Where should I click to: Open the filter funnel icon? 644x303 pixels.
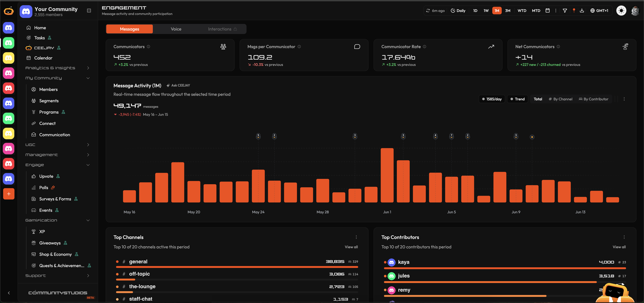pos(565,11)
